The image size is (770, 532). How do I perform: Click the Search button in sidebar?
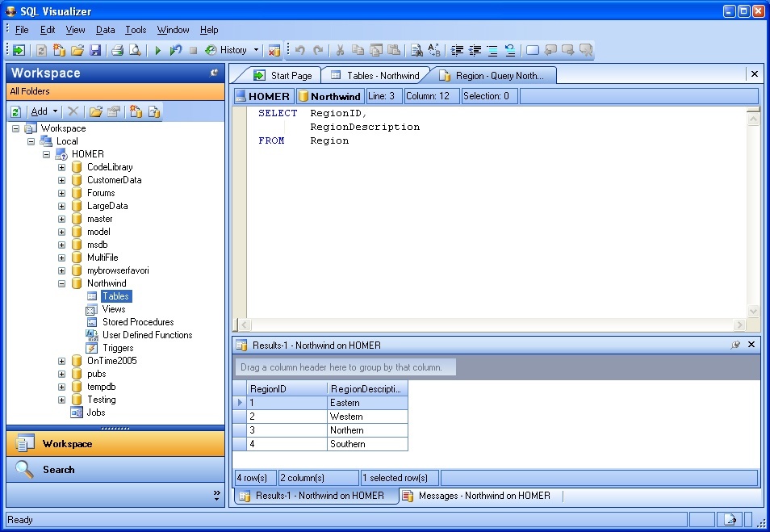coord(58,469)
